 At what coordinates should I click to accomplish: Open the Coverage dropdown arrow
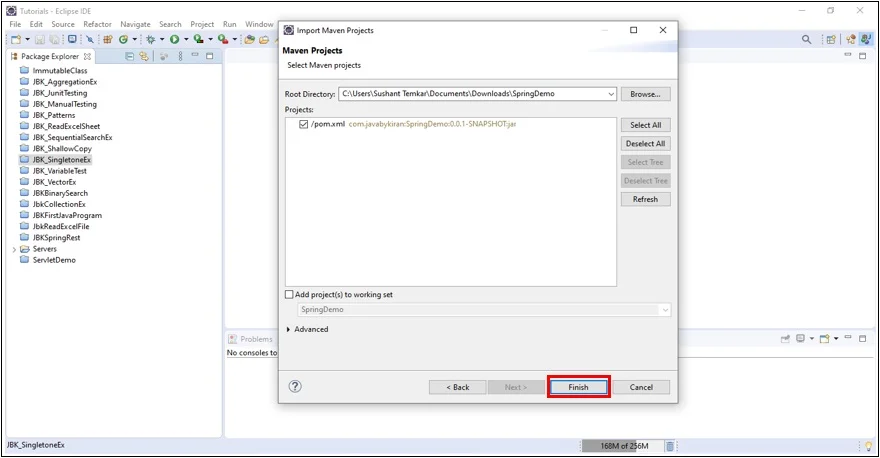tap(210, 39)
